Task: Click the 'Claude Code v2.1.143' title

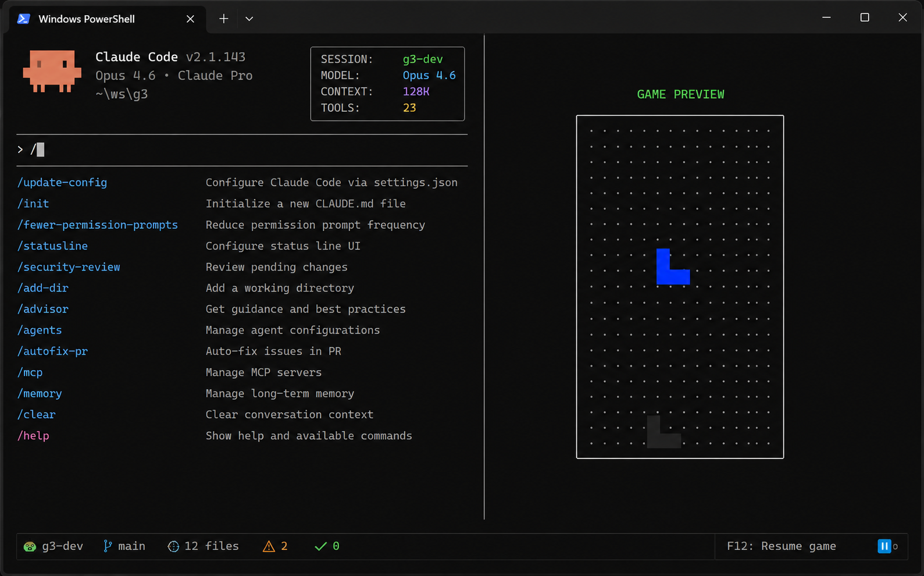Action: click(170, 57)
